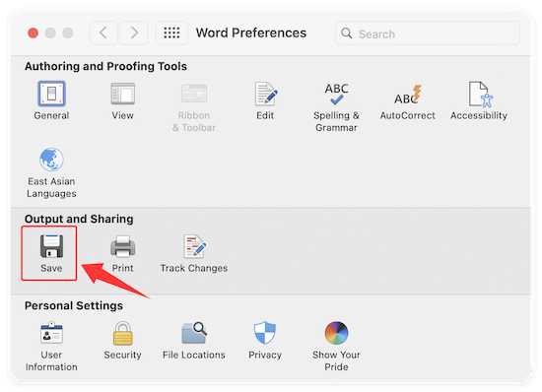Click the forward navigation arrow
This screenshot has height=392, width=542.
tap(134, 33)
